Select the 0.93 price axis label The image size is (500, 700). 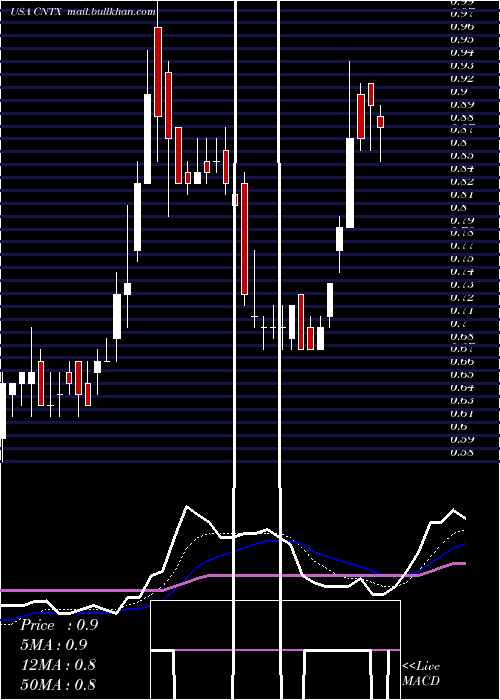[461, 65]
